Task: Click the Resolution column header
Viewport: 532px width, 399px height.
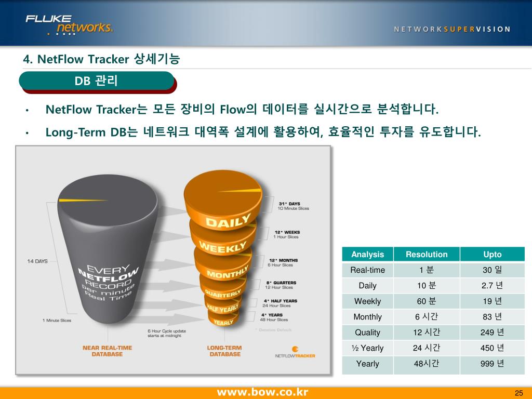Action: tap(427, 254)
